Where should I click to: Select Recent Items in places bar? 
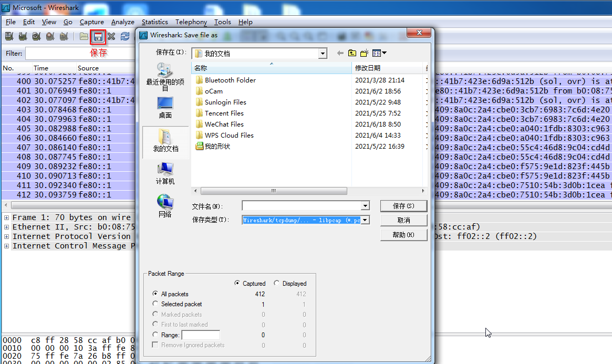pos(165,77)
